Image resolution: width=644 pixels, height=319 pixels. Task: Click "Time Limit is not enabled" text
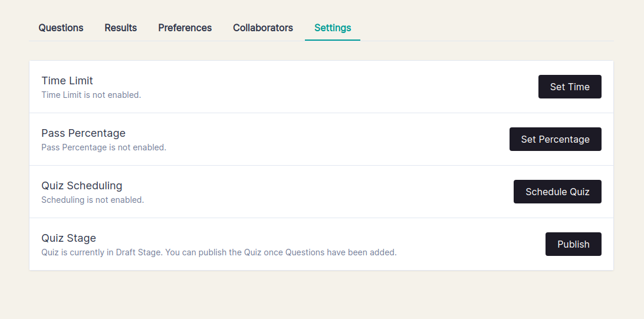click(91, 94)
